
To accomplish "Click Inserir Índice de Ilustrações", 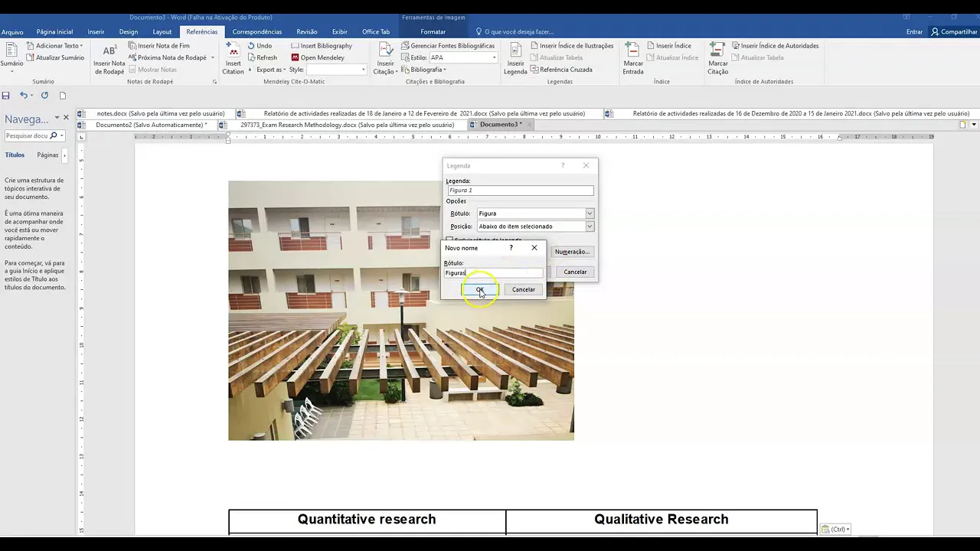I will click(x=571, y=45).
